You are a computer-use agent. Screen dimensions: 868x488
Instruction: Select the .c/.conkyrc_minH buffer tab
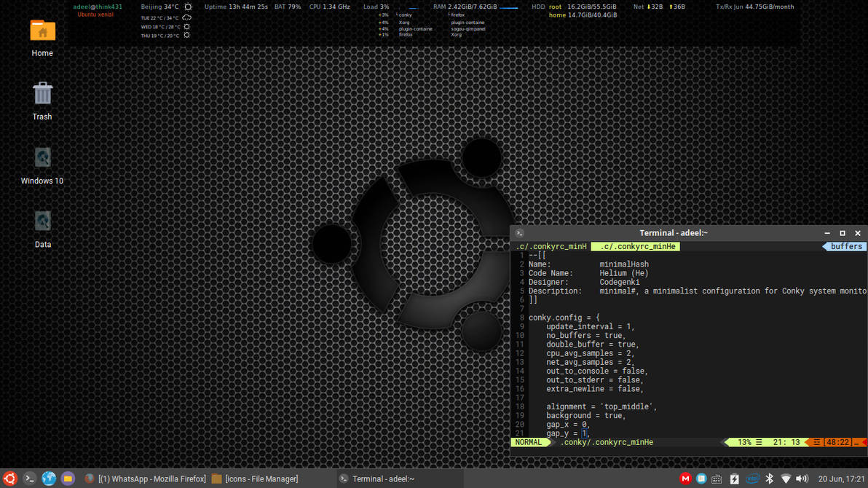pyautogui.click(x=551, y=247)
